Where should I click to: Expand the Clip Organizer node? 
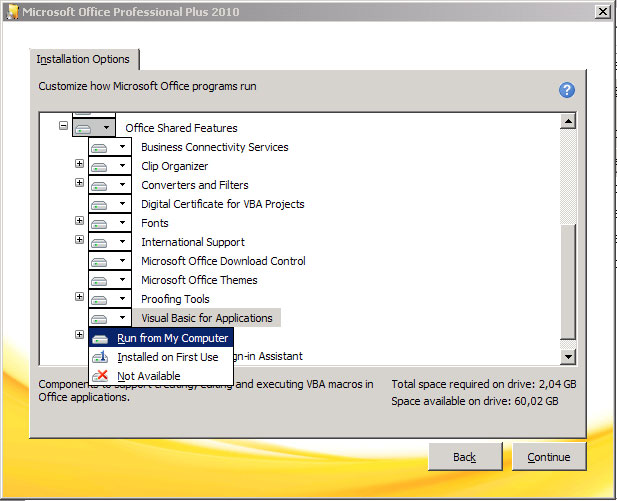[79, 163]
